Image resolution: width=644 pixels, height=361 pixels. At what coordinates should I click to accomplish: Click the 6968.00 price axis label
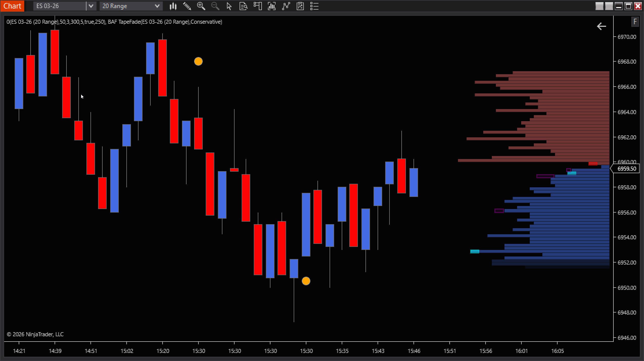(x=627, y=62)
